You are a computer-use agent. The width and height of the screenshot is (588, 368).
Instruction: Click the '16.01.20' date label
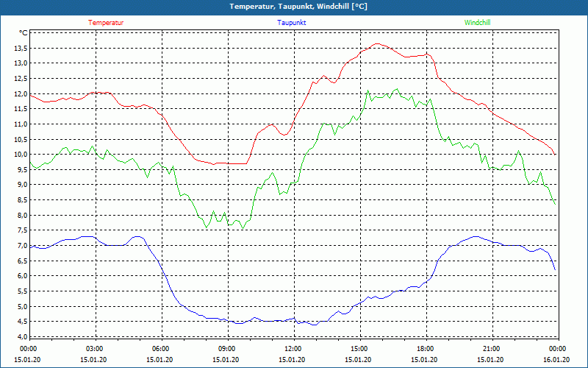(557, 360)
